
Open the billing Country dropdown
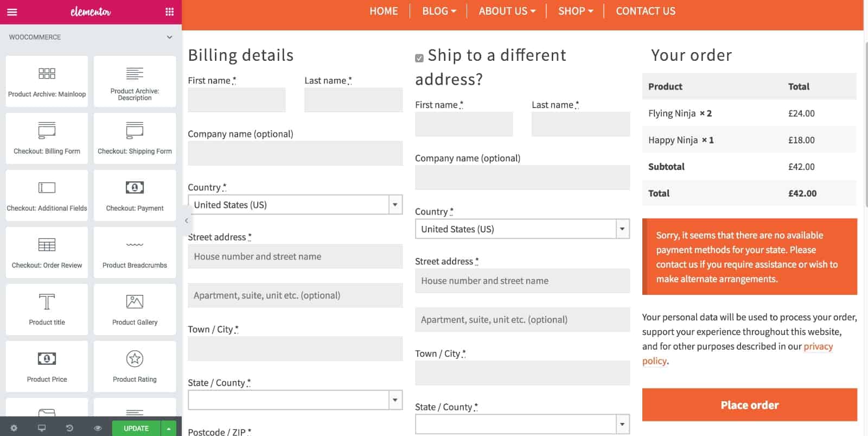coord(295,205)
